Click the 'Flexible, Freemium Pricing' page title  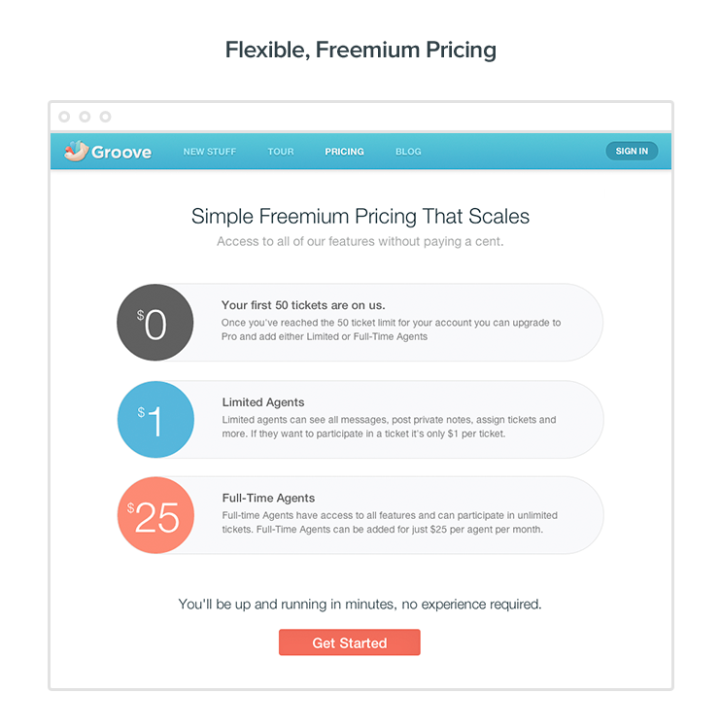point(360,50)
